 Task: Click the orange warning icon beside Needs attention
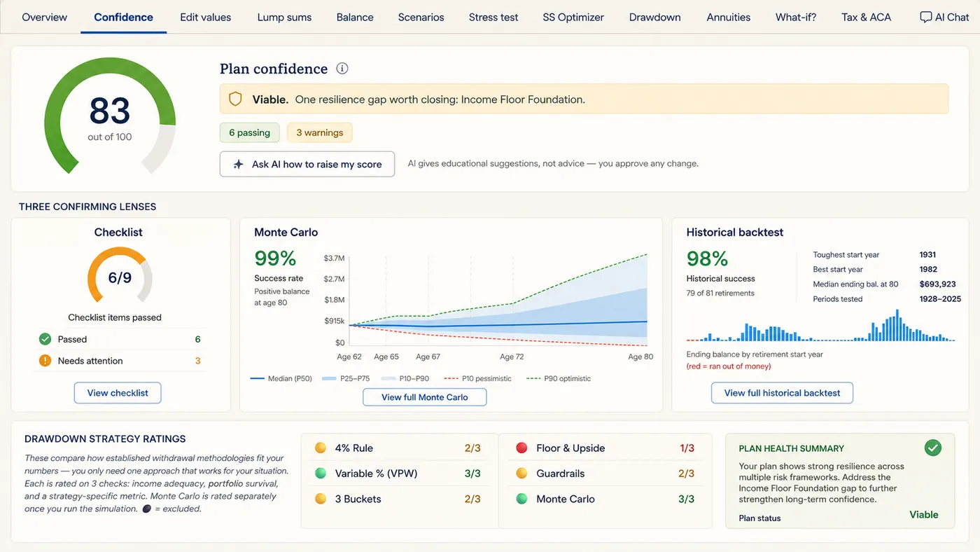click(45, 361)
